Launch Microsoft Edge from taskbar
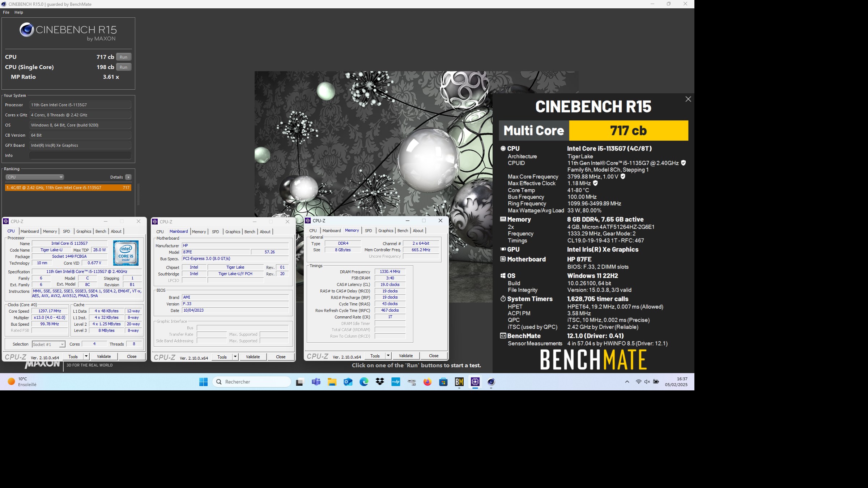The width and height of the screenshot is (868, 488). tap(364, 382)
